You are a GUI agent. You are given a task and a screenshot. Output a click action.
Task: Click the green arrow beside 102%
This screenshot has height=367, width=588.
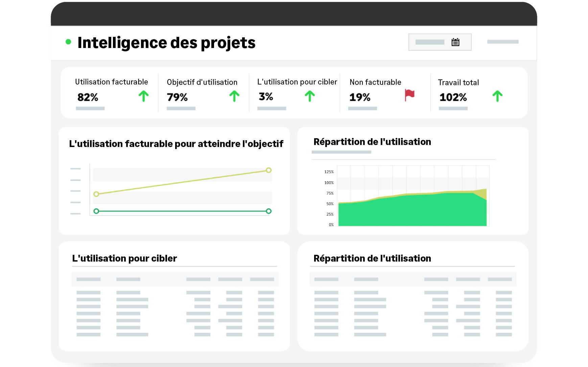497,96
